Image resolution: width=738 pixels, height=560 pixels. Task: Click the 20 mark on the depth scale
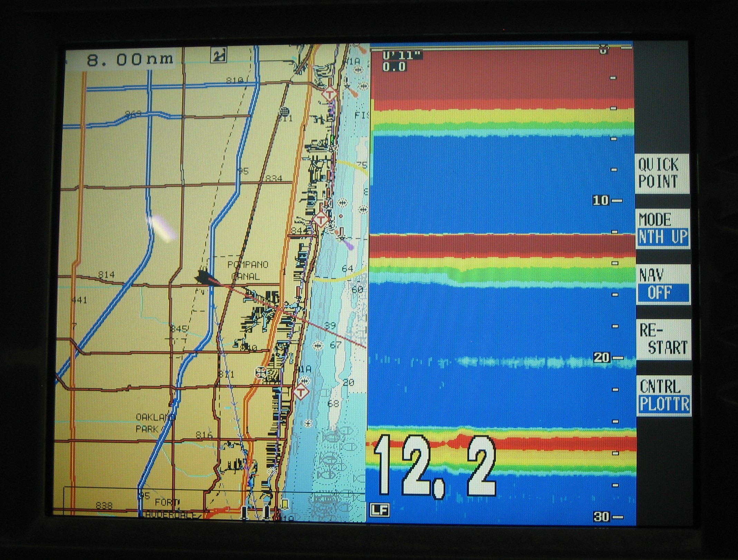[x=602, y=358]
